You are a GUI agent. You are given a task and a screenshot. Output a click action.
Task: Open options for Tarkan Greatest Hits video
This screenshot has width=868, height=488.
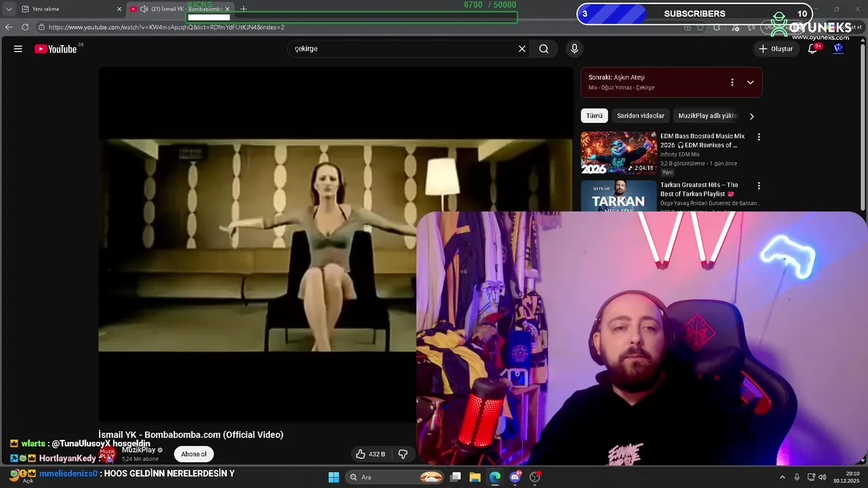coord(759,186)
